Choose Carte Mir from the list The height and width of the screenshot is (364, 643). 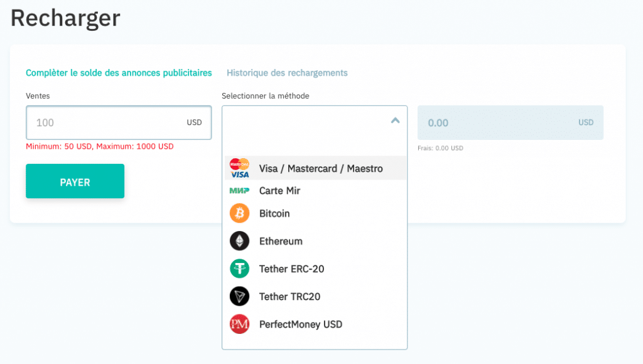315,191
